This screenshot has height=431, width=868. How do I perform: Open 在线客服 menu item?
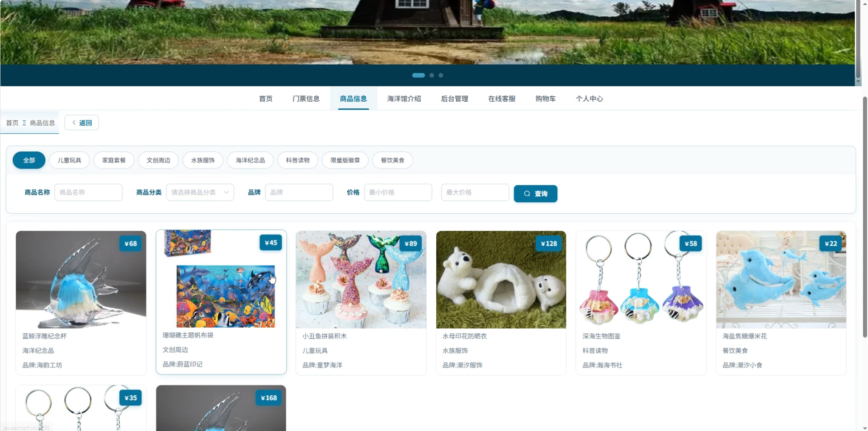[x=502, y=98]
